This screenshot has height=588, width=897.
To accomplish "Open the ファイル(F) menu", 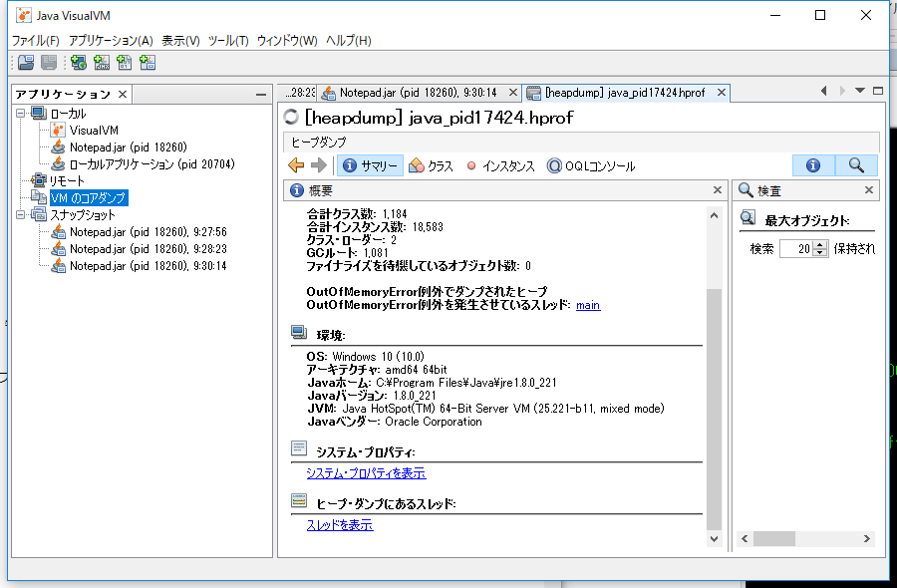I will tap(36, 41).
